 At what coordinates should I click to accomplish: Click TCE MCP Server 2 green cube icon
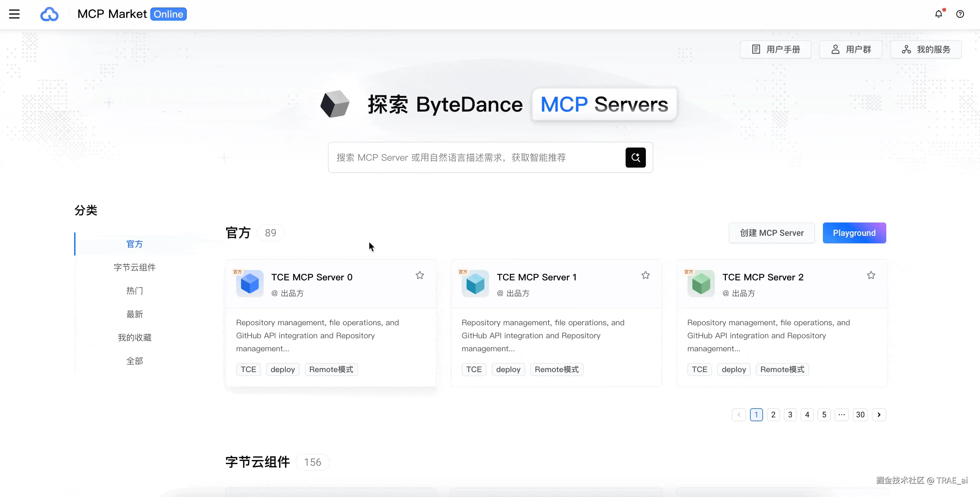[701, 284]
